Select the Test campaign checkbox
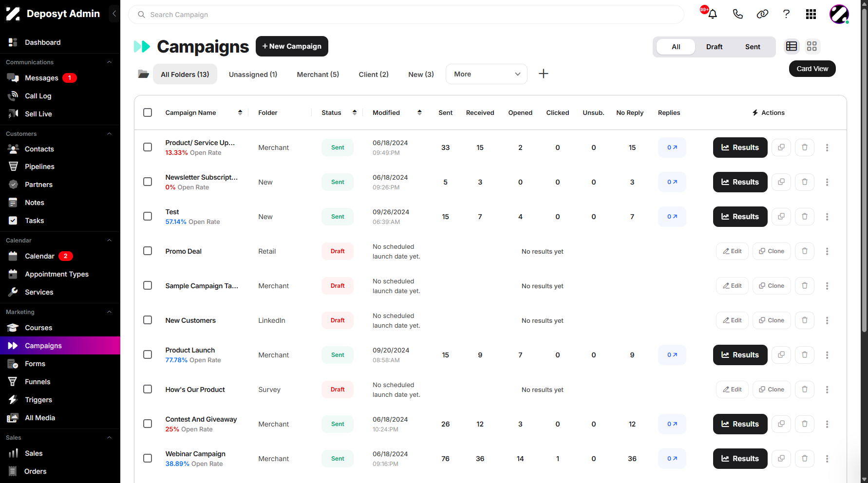Viewport: 868px width, 483px height. point(148,216)
